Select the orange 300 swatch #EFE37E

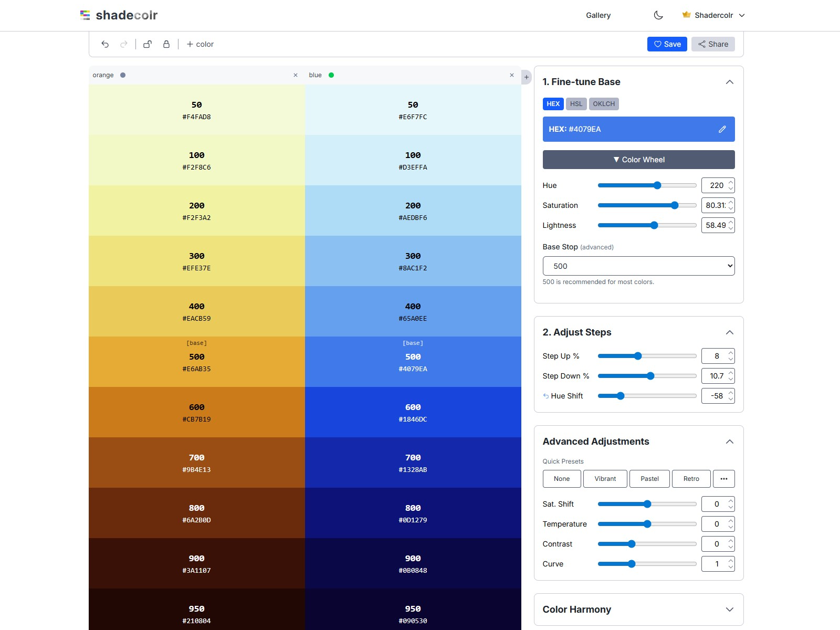click(197, 261)
